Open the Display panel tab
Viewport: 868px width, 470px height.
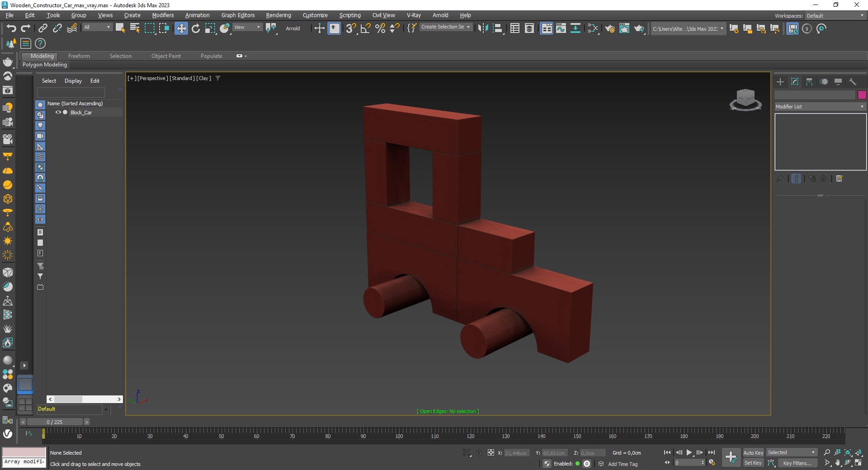pyautogui.click(x=838, y=82)
